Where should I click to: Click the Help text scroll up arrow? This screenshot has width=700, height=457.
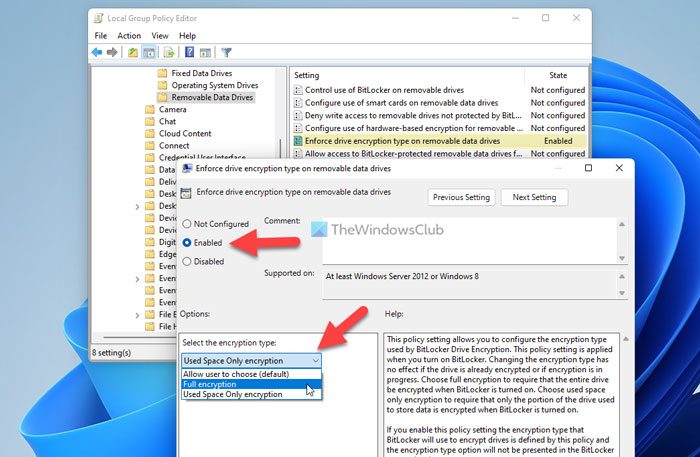[626, 339]
